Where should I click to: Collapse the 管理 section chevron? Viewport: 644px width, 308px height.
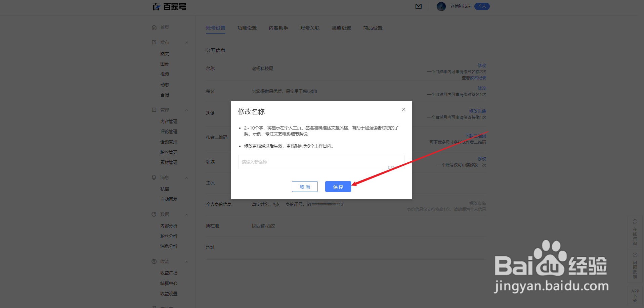point(187,110)
